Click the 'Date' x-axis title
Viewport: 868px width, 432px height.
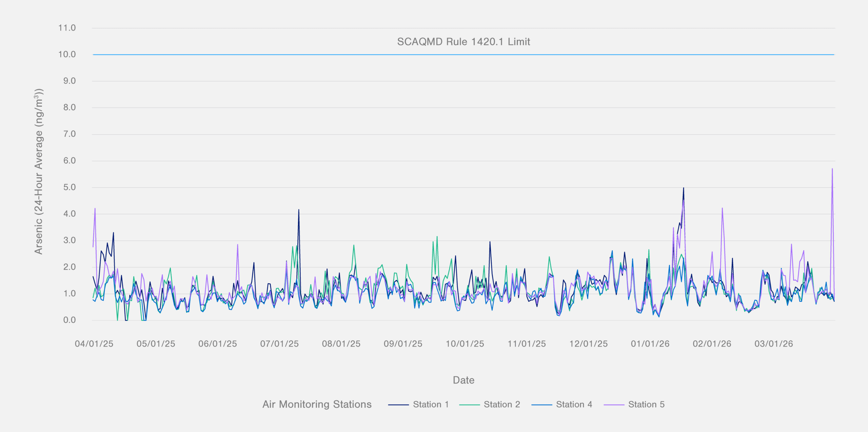[x=463, y=380]
